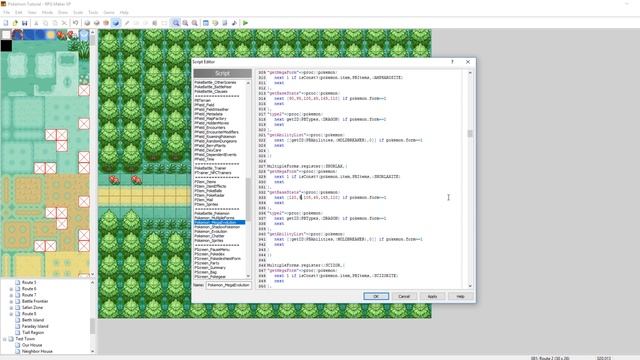640x360 pixels.
Task: Expand the Route 8 map tree node
Action: [x=11, y=314]
